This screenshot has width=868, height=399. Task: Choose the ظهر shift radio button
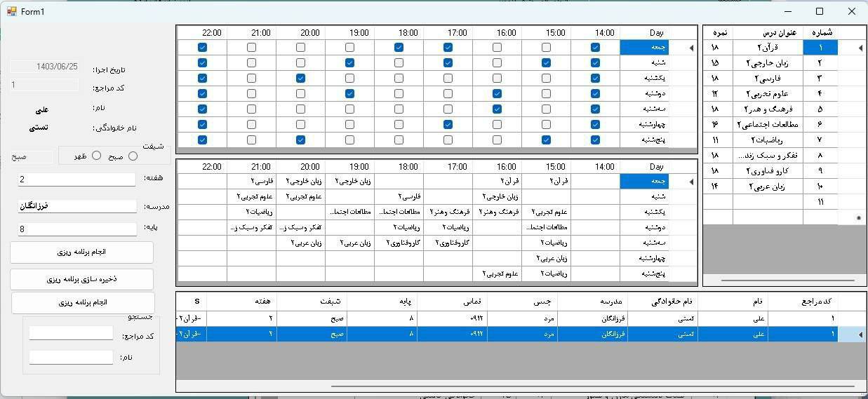97,156
